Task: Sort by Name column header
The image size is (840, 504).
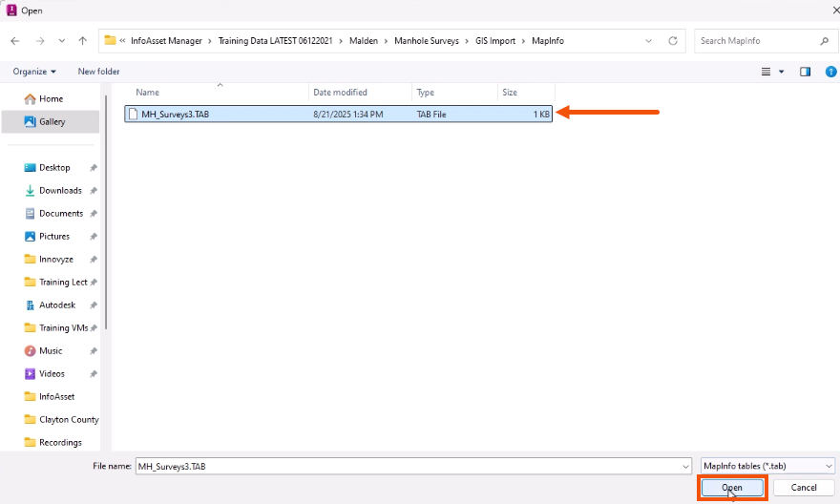Action: pos(147,93)
